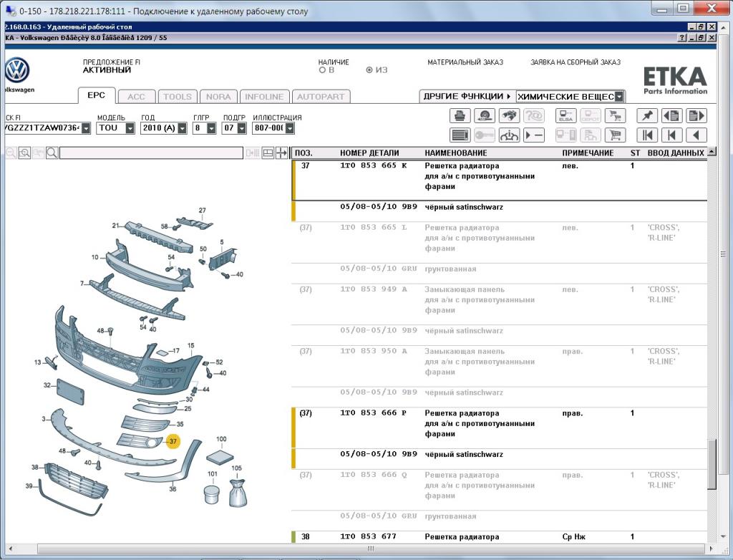Click the print icon in the toolbar
This screenshot has width=733, height=560.
pyautogui.click(x=460, y=115)
